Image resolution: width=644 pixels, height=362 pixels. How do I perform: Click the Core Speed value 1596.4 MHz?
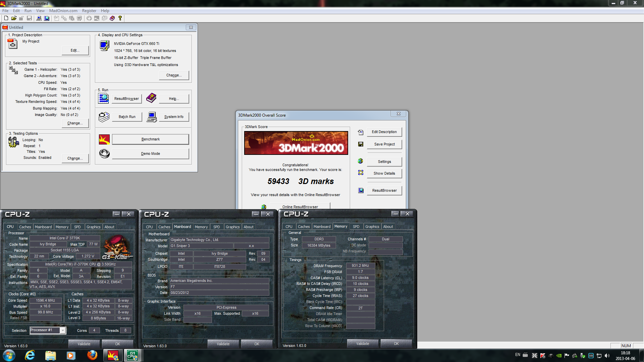click(x=46, y=301)
